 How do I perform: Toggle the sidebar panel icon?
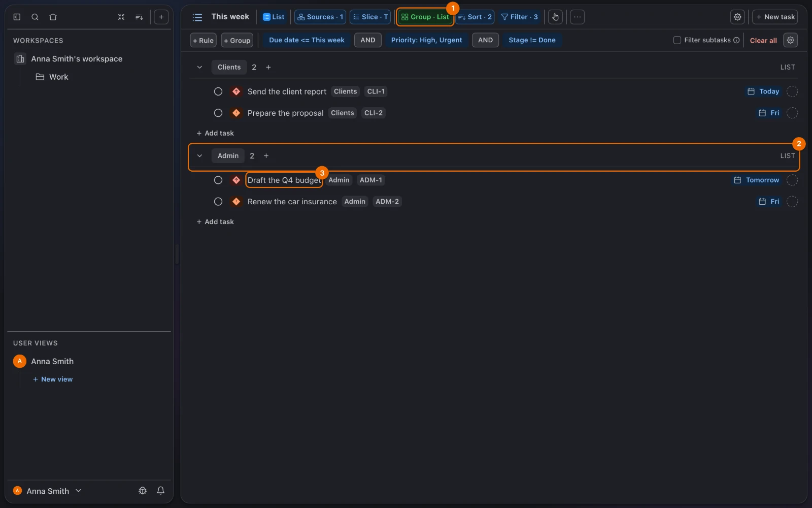(x=17, y=17)
